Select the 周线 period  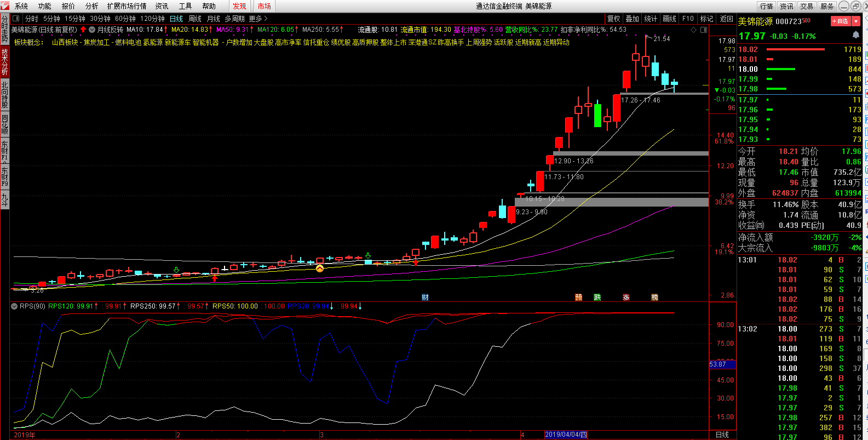[x=195, y=19]
